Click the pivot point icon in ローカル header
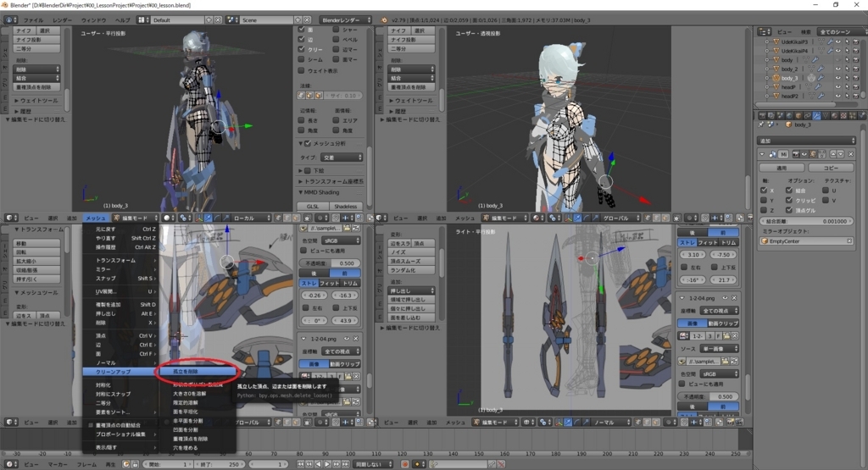This screenshot has height=470, width=868. pyautogui.click(x=184, y=218)
